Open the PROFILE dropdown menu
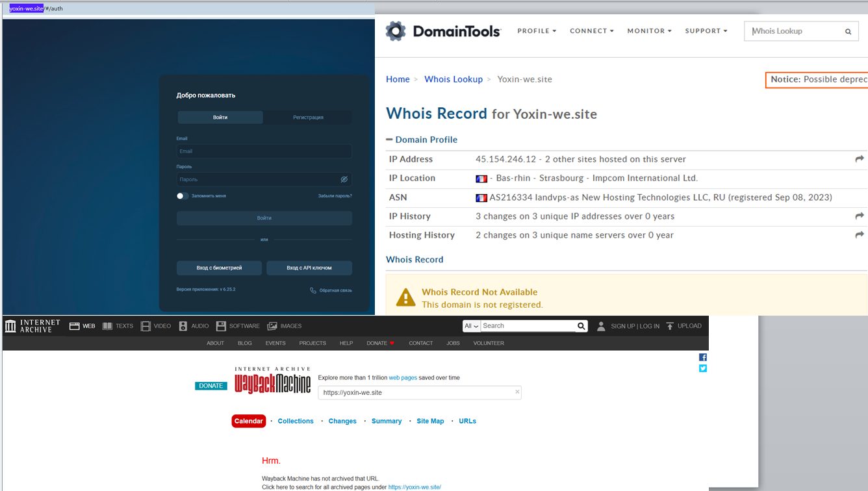The width and height of the screenshot is (868, 491). coord(537,31)
